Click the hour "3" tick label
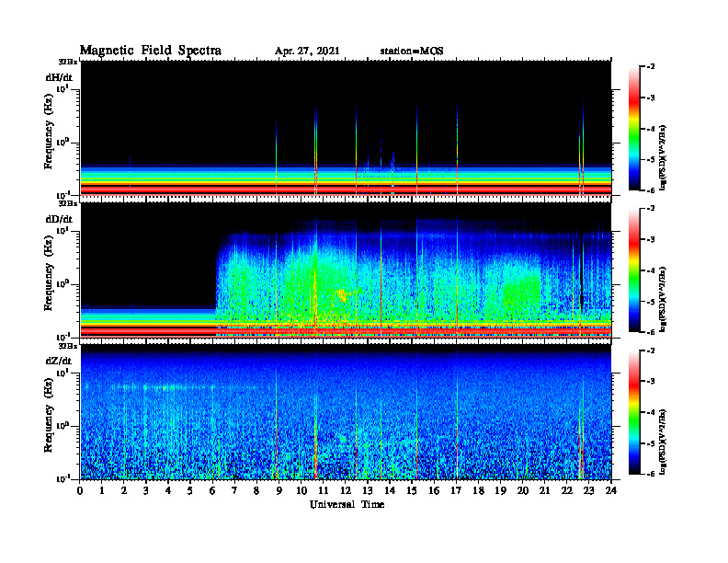Screen dimensions: 728x563 pyautogui.click(x=146, y=490)
